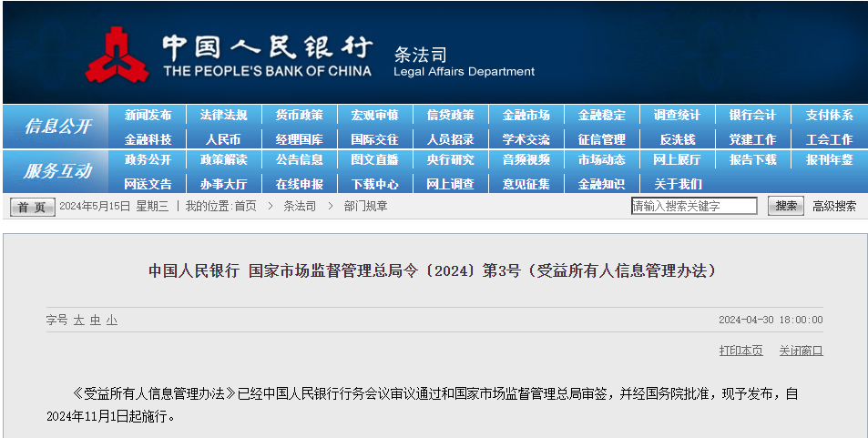Open 信贷政策 menu item
The height and width of the screenshot is (438, 868).
tap(451, 115)
